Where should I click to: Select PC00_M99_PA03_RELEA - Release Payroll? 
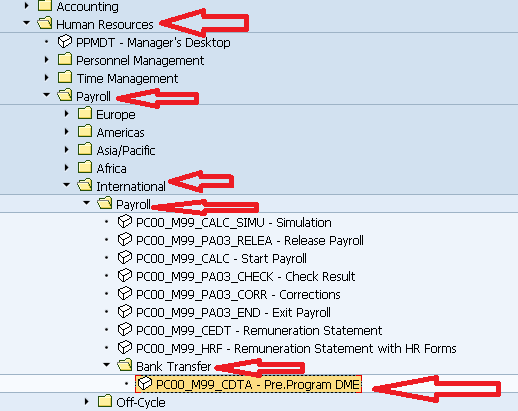point(250,240)
